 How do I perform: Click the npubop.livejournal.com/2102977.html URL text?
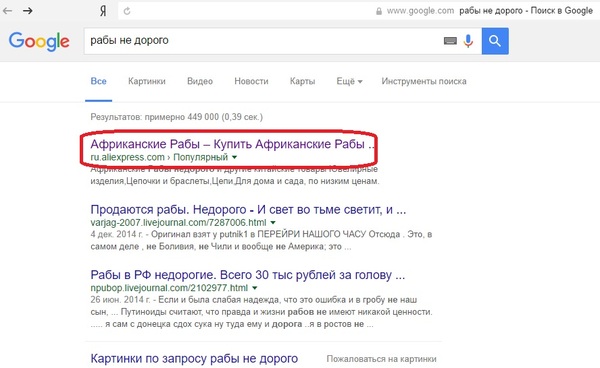(x=169, y=288)
